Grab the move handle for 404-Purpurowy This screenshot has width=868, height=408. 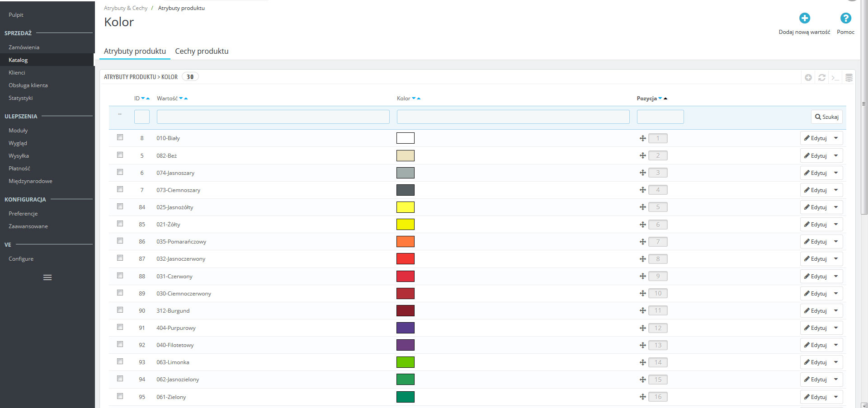(x=642, y=328)
